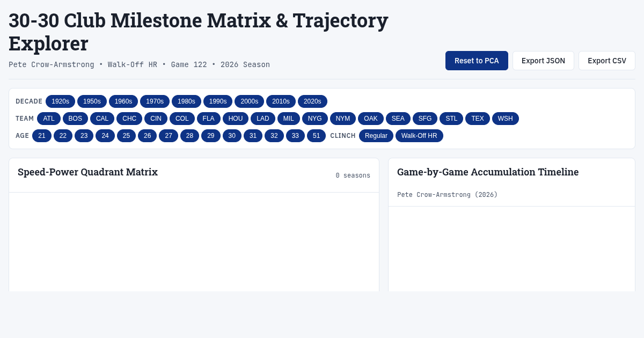The image size is (644, 338).
Task: Toggle the 1970s decade filter
Action: 155,101
